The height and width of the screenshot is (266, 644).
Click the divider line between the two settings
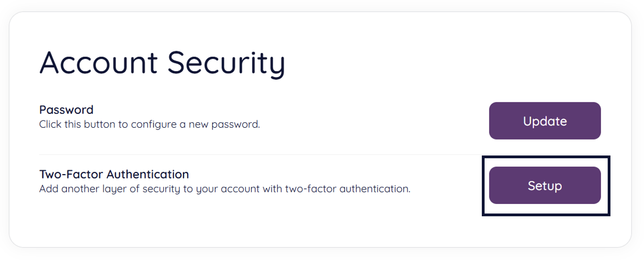click(260, 155)
